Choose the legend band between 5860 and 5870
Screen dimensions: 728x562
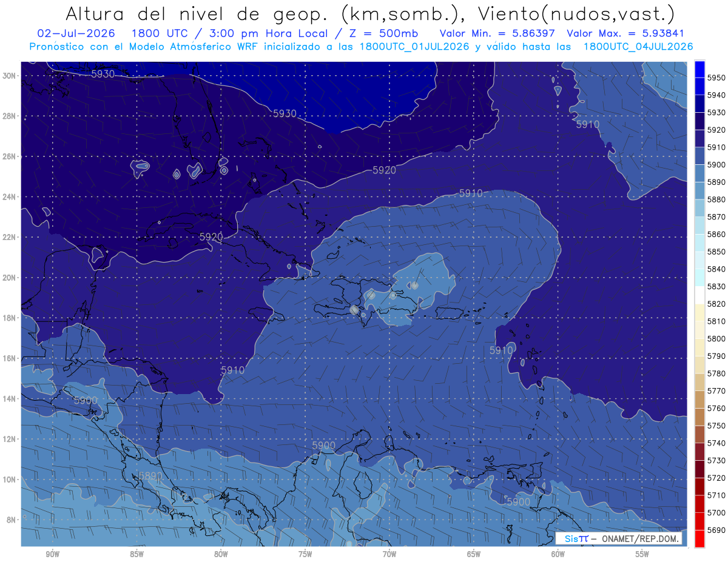(x=699, y=225)
